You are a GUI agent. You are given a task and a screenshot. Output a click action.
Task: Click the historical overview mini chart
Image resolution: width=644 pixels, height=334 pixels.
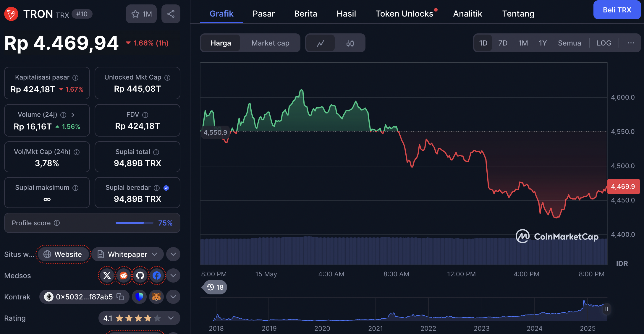click(404, 309)
